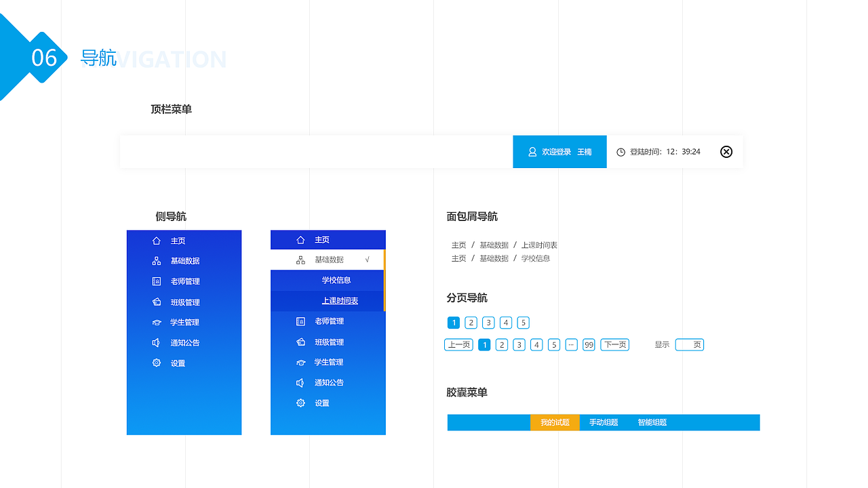
Task: Switch to the 手动组题 capsule tab
Action: tap(604, 422)
